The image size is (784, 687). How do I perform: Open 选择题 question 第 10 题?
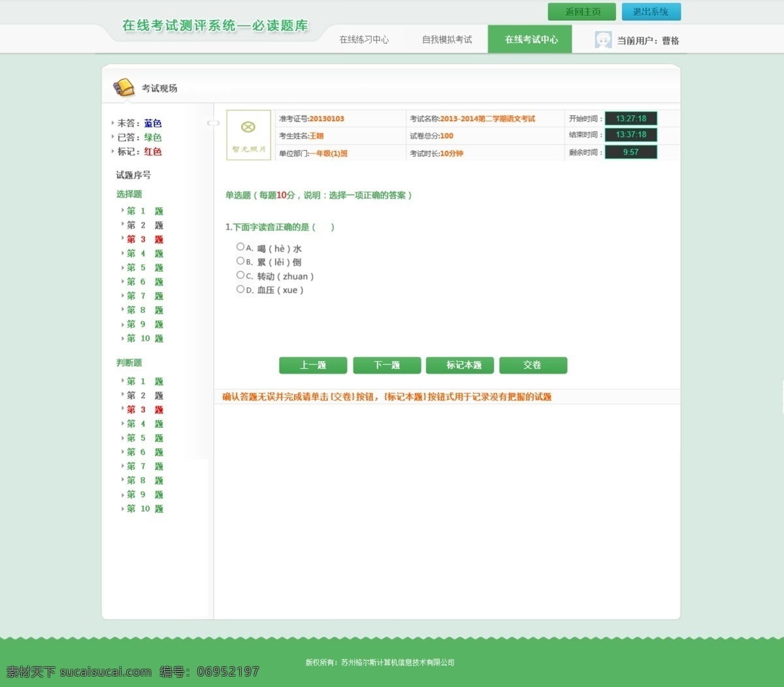click(144, 338)
